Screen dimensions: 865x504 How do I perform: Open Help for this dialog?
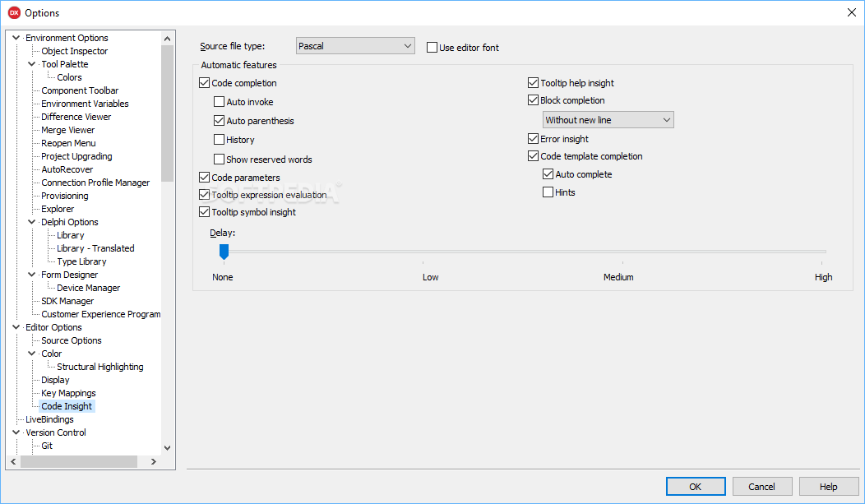[x=829, y=487]
